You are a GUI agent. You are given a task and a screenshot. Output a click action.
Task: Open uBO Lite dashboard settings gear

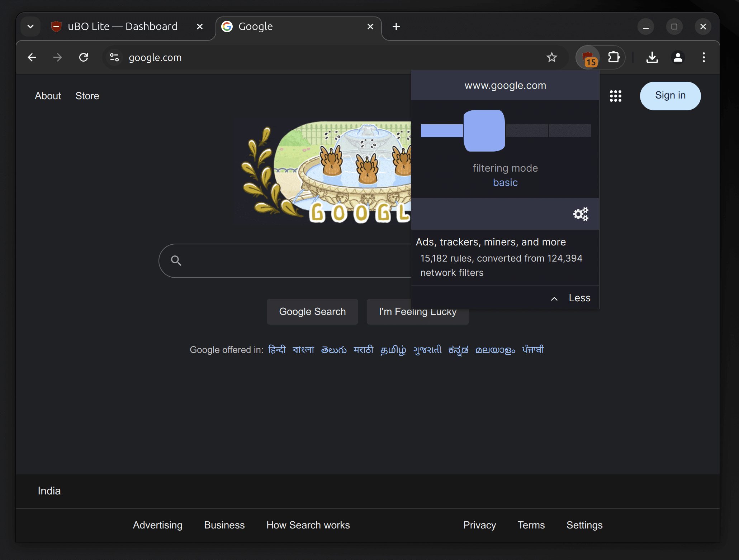coord(581,214)
